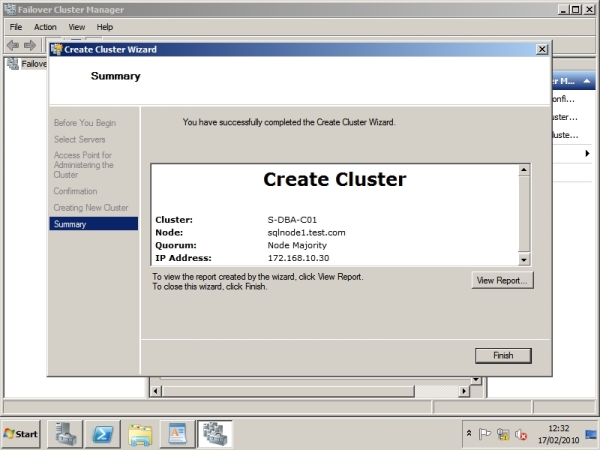
Task: Click the node sqlnode1.test.com value
Action: point(306,233)
